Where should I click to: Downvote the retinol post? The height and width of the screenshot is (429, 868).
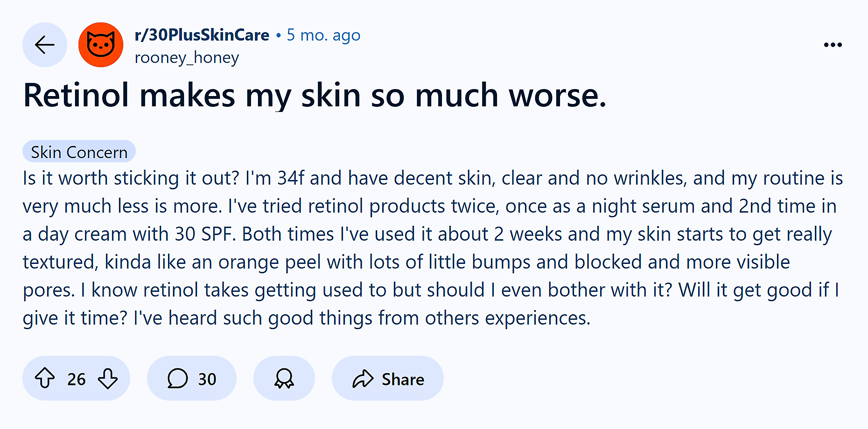108,378
